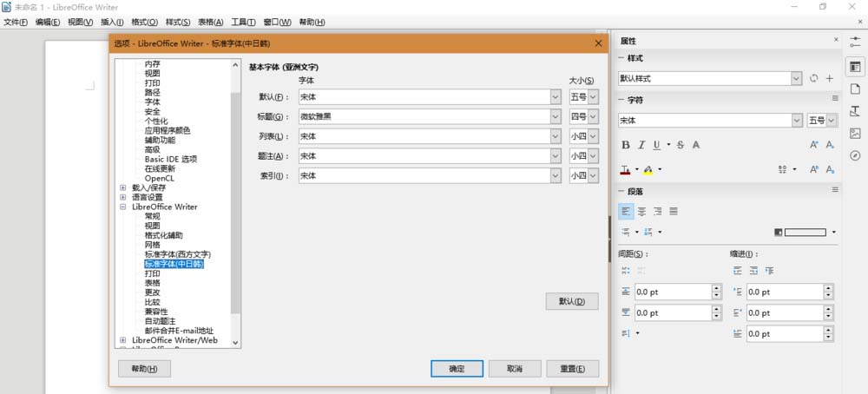Select 格式化辅助 in the options tree
The width and height of the screenshot is (868, 394).
pyautogui.click(x=164, y=235)
